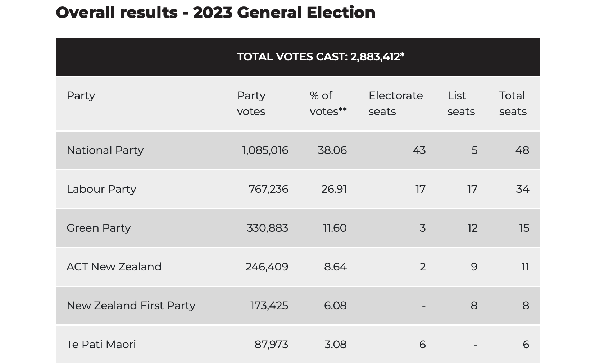Click the National Party row name
Viewport: 595px width, 364px height.
pos(105,150)
